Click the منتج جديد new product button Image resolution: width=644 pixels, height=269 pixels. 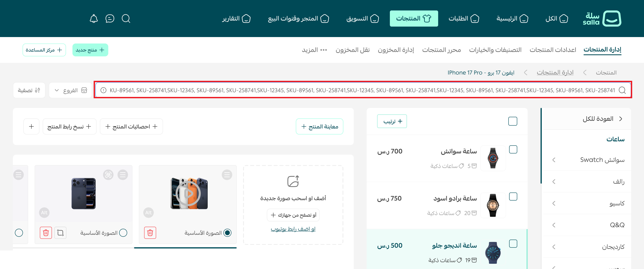90,50
